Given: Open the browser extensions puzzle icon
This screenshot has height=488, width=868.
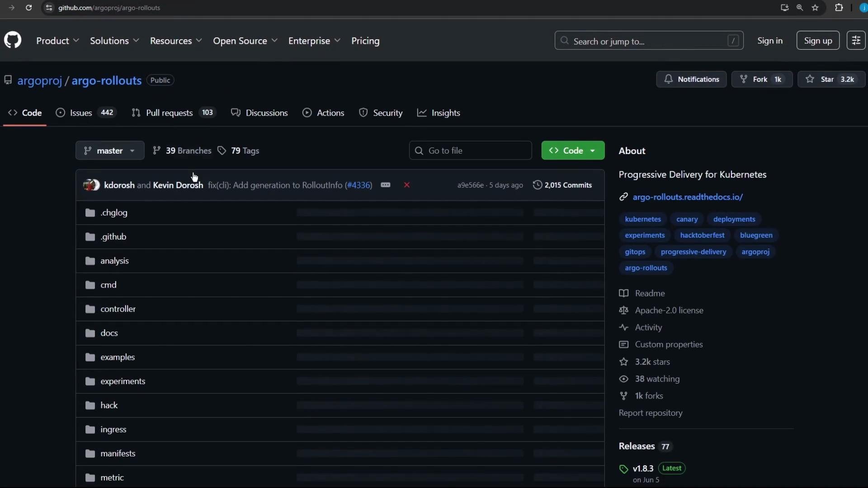Looking at the screenshot, I should pos(839,8).
